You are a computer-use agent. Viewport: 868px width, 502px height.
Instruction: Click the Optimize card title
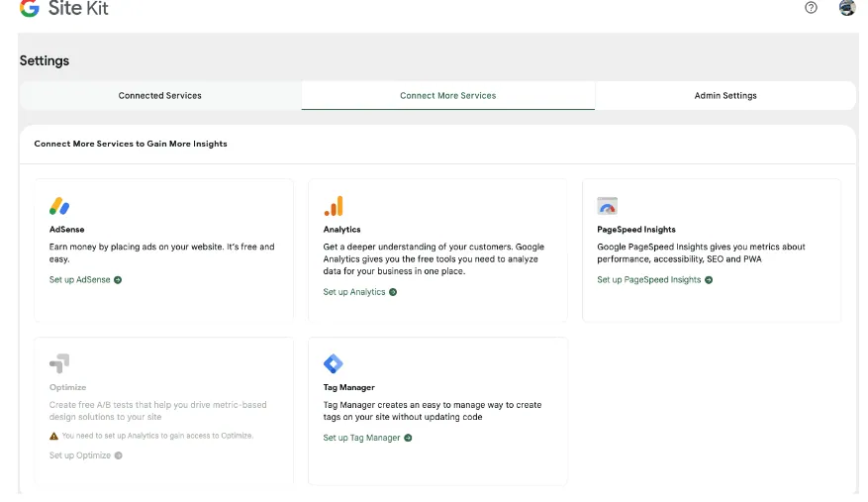(x=67, y=387)
